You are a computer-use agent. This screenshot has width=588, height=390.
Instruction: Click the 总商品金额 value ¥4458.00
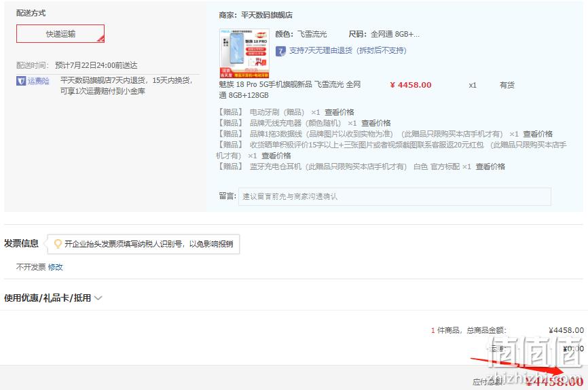coord(566,330)
